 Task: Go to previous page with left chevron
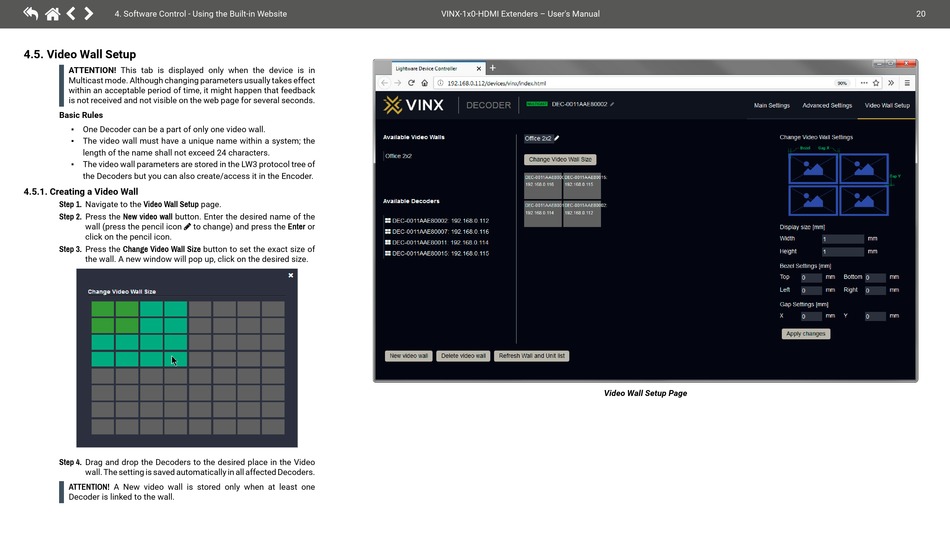coord(71,14)
